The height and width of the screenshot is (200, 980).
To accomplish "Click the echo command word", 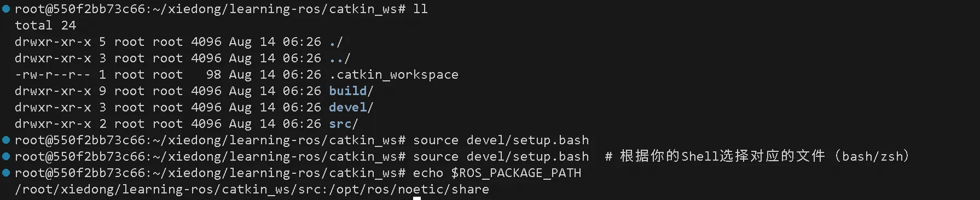I will click(428, 173).
